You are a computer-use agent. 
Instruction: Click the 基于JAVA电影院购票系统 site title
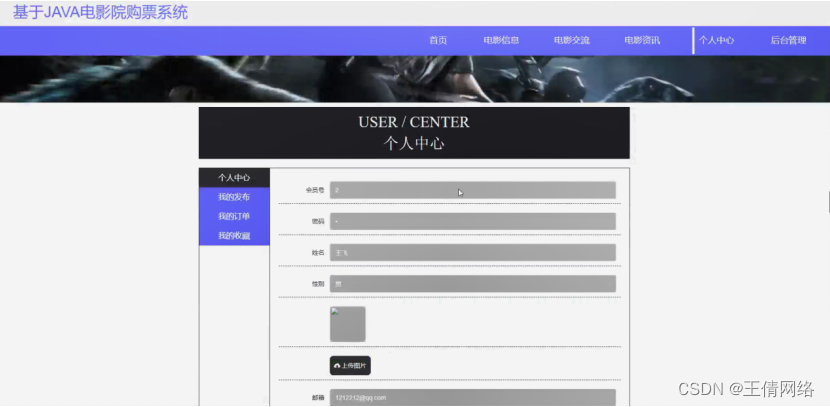100,13
